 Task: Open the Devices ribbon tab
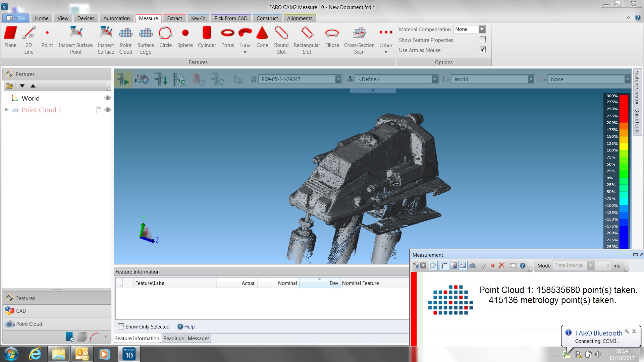[86, 18]
